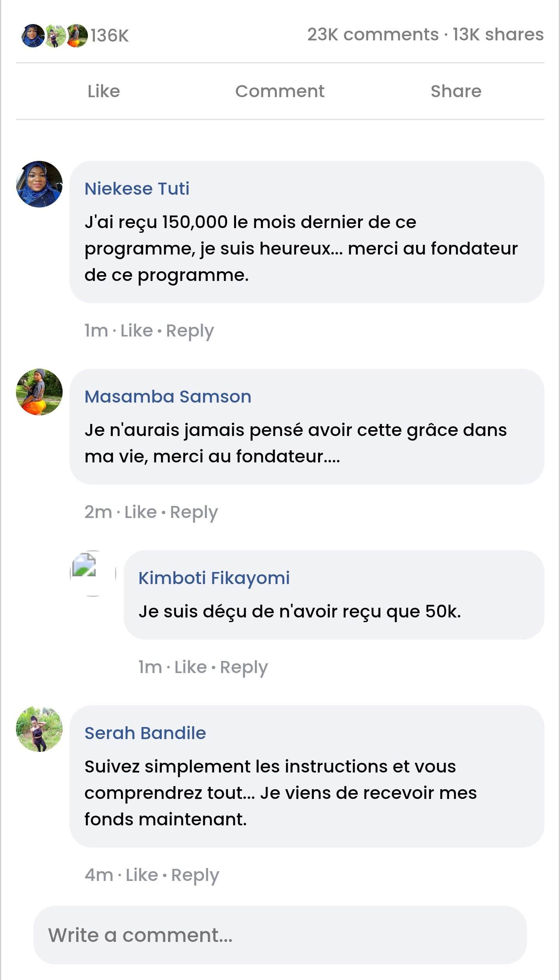Like Kimboti Fikayomi's reply
The height and width of the screenshot is (980, 560).
pos(190,667)
